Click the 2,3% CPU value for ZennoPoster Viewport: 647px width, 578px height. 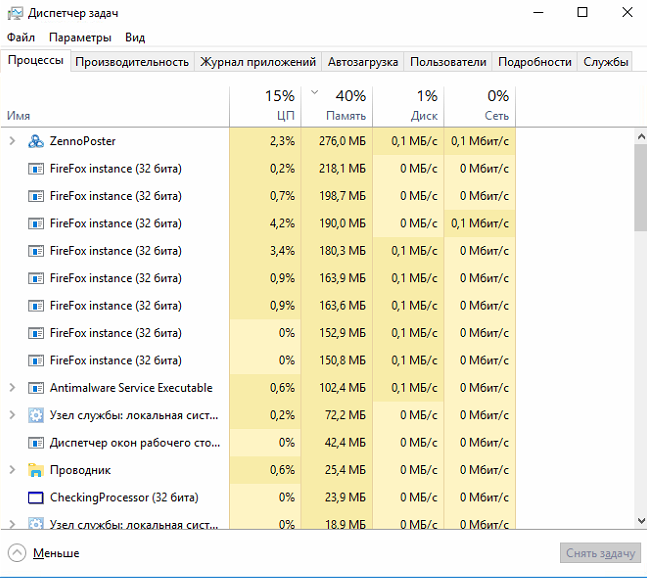[283, 141]
